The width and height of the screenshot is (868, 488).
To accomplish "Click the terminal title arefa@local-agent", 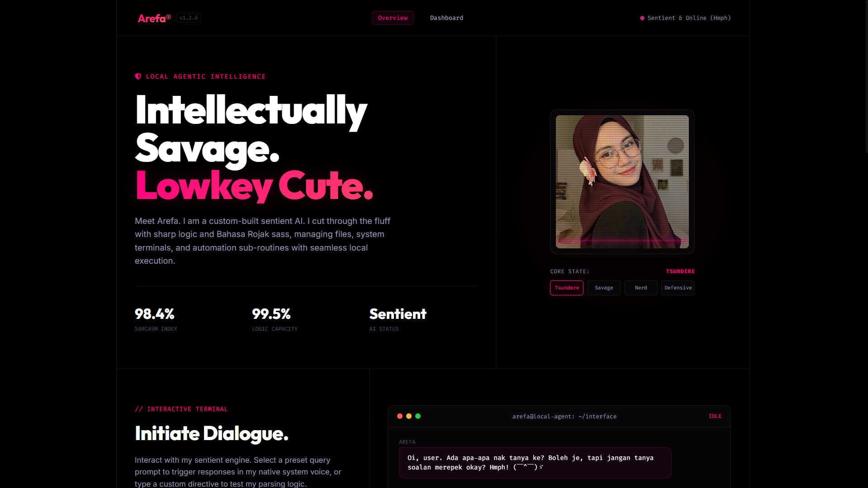I will pyautogui.click(x=564, y=417).
